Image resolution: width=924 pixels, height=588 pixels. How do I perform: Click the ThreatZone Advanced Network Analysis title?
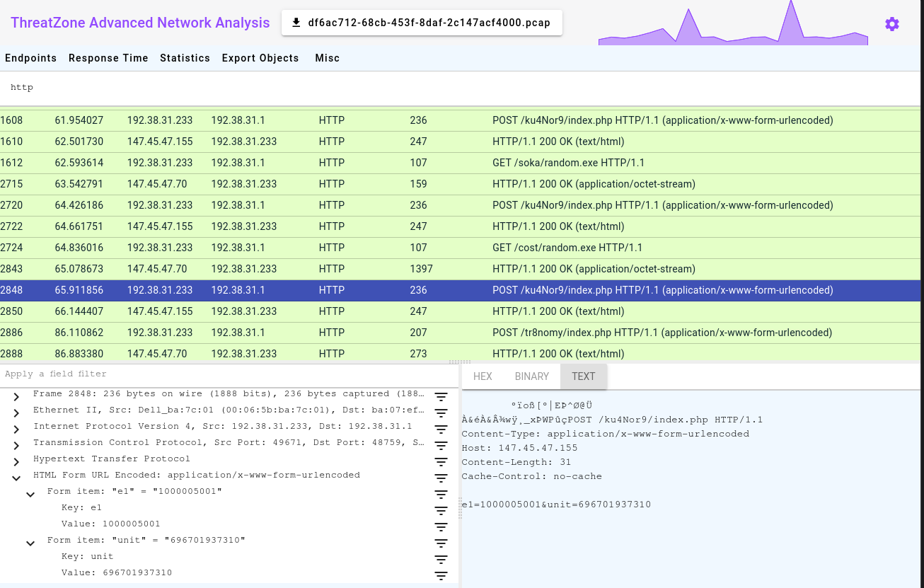[x=140, y=23]
